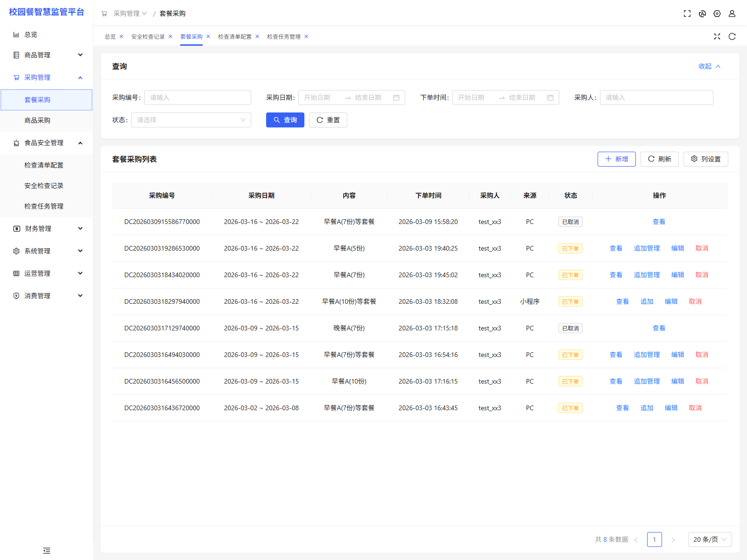This screenshot has width=747, height=560.
Task: Close the 检查任务管理 tab
Action: (306, 36)
